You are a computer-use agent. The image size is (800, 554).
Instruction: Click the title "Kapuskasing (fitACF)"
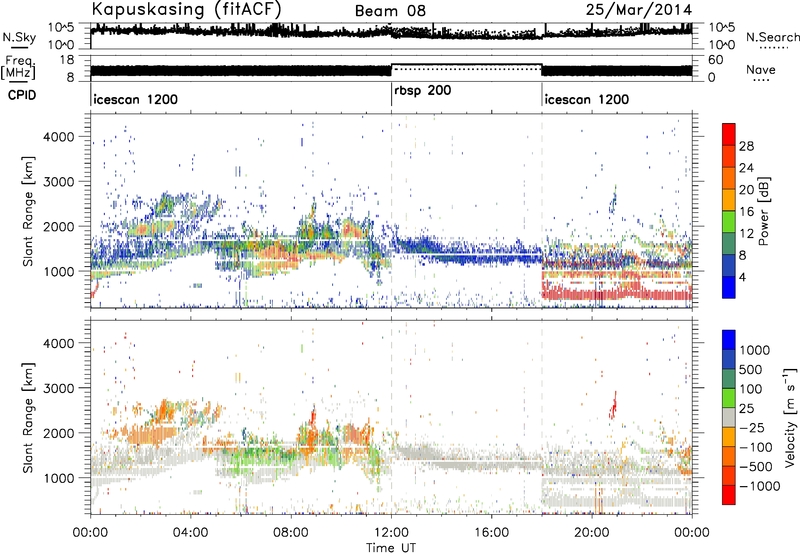point(186,9)
